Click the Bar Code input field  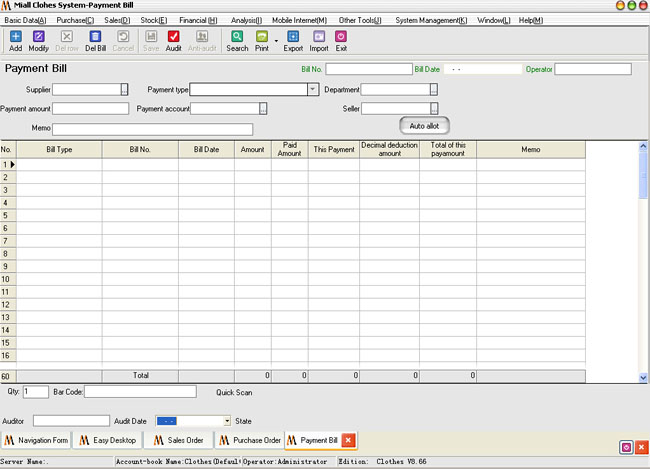pos(141,392)
